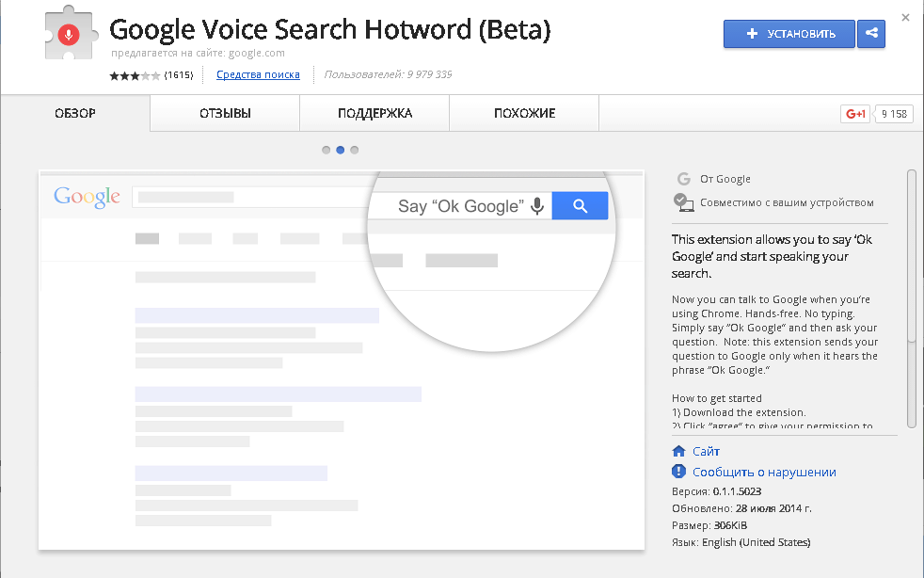This screenshot has height=578, width=924.
Task: Select the third screenshot carousel dot
Action: coord(355,150)
